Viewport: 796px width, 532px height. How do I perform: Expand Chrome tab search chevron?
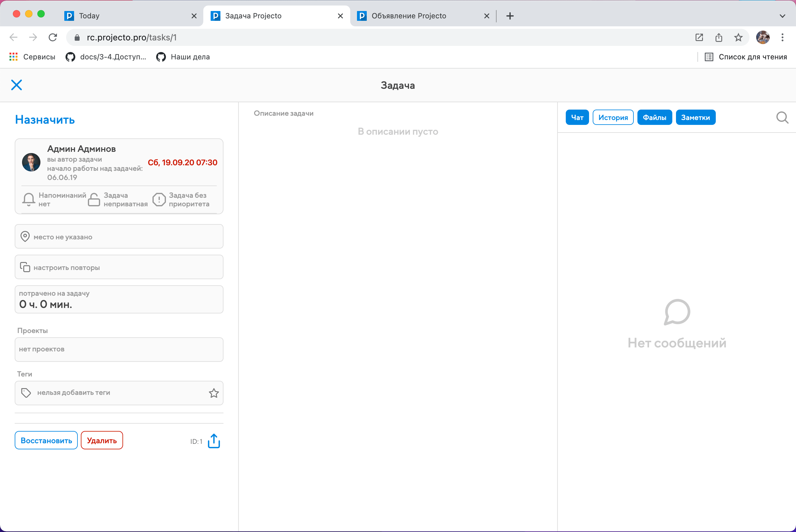782,16
